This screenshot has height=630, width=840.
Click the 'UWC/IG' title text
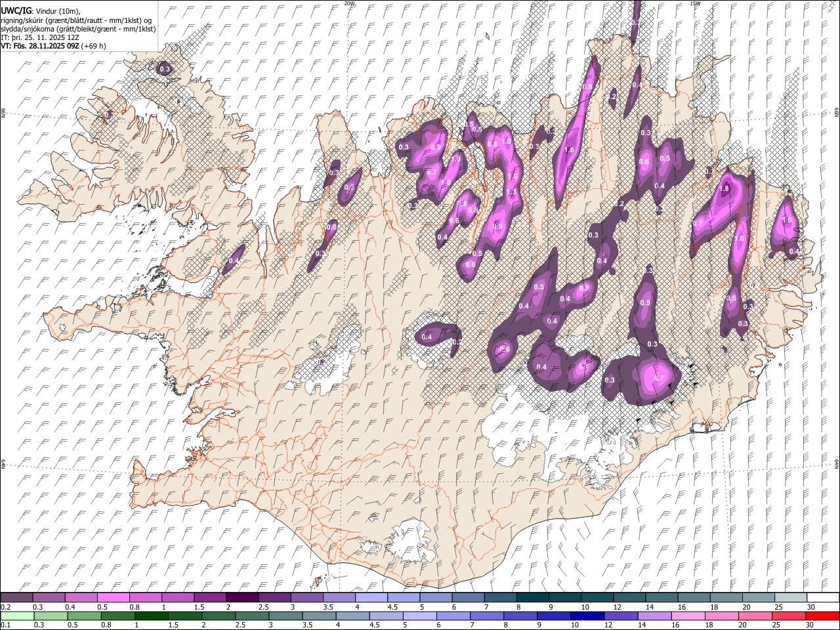(x=16, y=11)
